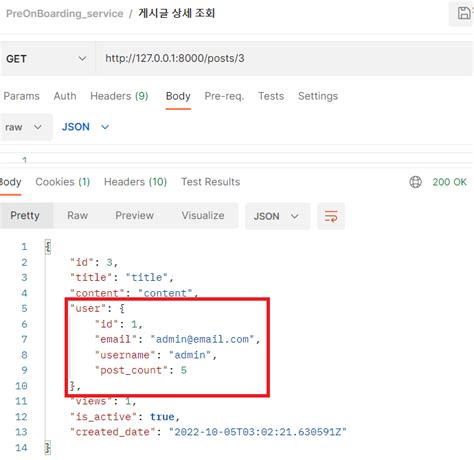Click the admin@email.com value
The height and width of the screenshot is (460, 474).
(202, 339)
